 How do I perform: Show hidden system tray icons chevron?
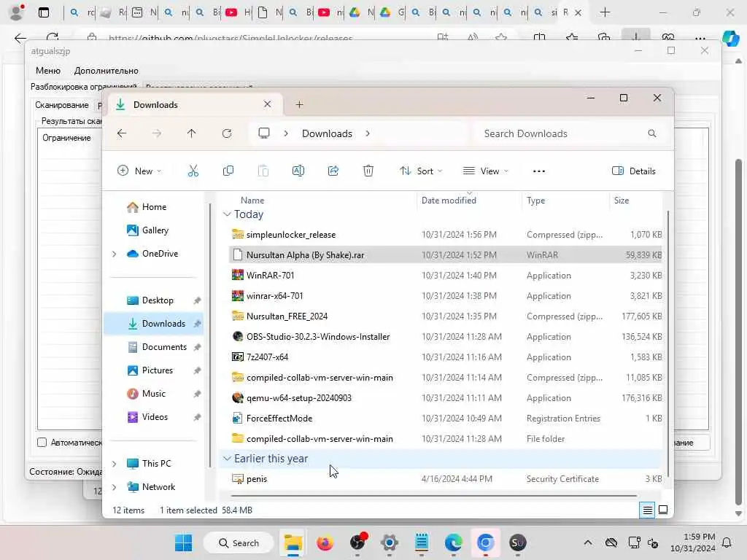pyautogui.click(x=588, y=542)
